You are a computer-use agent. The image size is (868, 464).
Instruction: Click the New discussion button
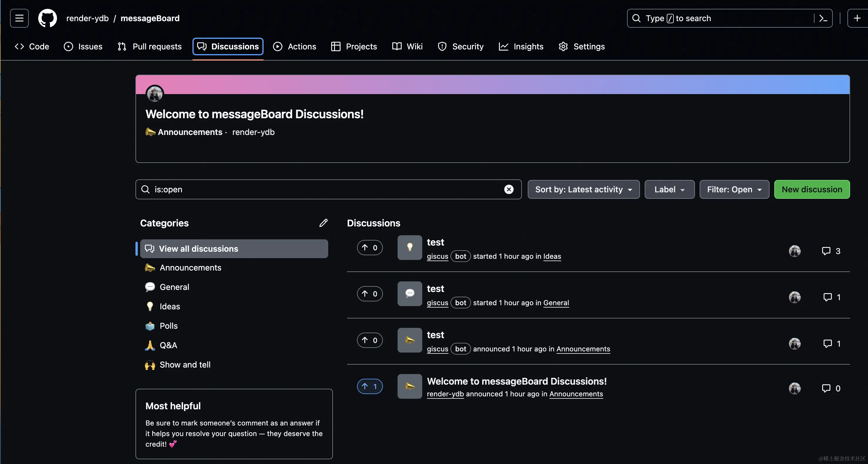811,190
